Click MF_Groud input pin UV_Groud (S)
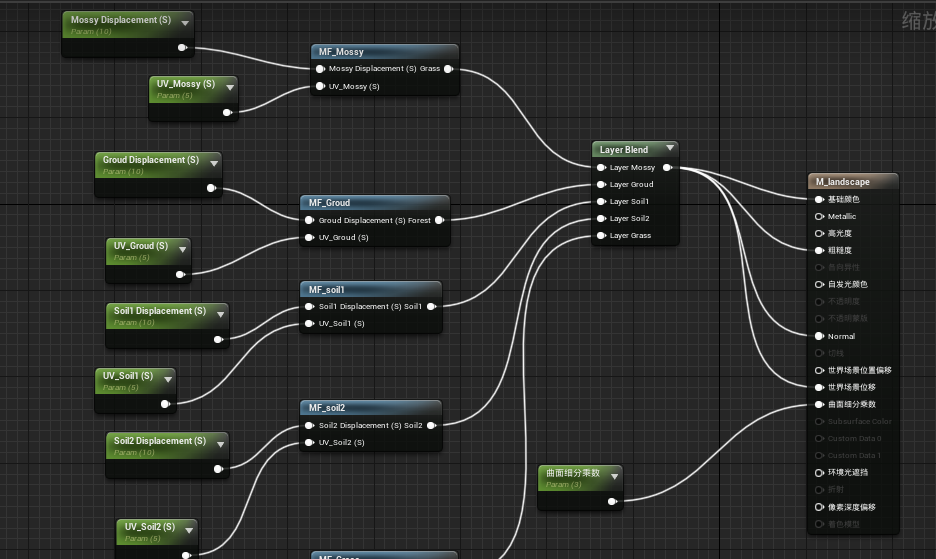 309,238
